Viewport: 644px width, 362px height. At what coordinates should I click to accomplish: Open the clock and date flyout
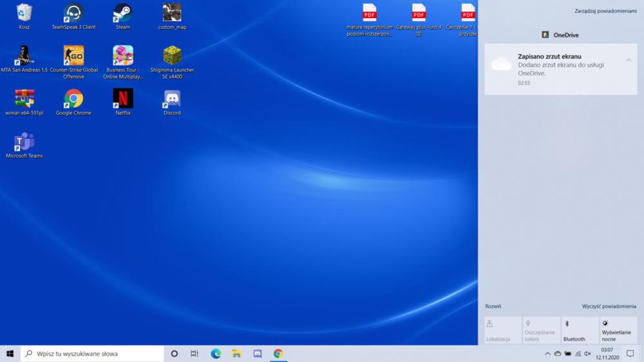[x=607, y=354]
